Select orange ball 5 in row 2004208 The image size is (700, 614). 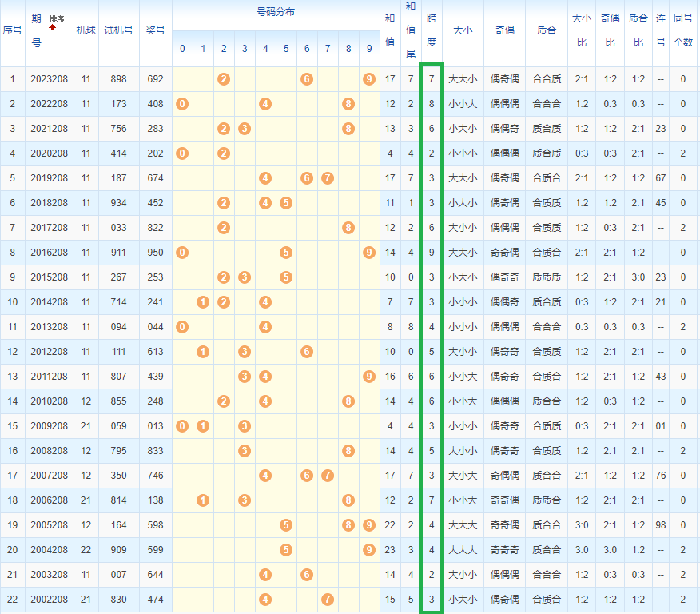click(286, 549)
